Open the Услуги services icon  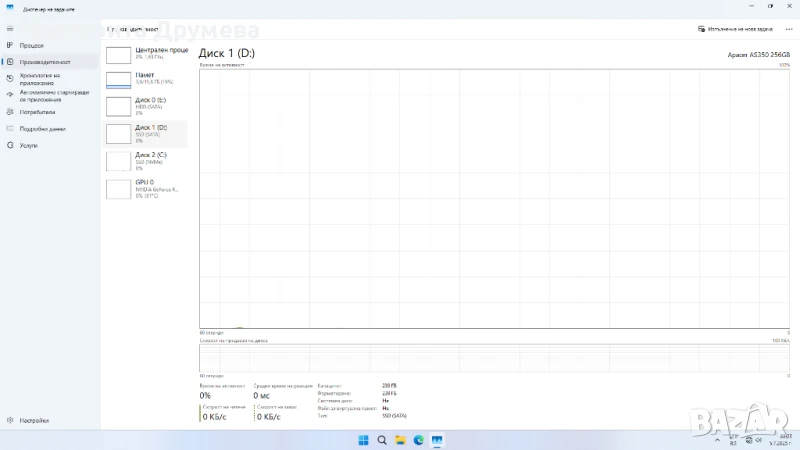pos(10,145)
